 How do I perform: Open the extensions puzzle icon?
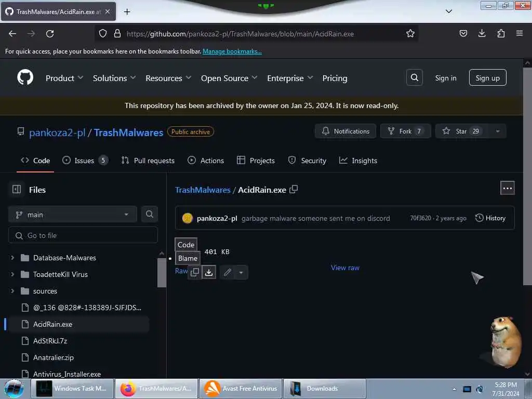[501, 33]
